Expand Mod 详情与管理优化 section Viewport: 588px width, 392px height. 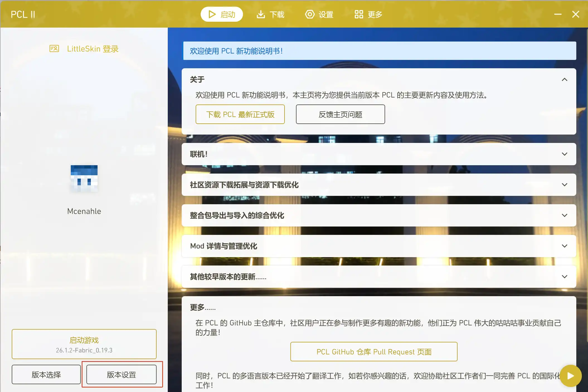(379, 246)
